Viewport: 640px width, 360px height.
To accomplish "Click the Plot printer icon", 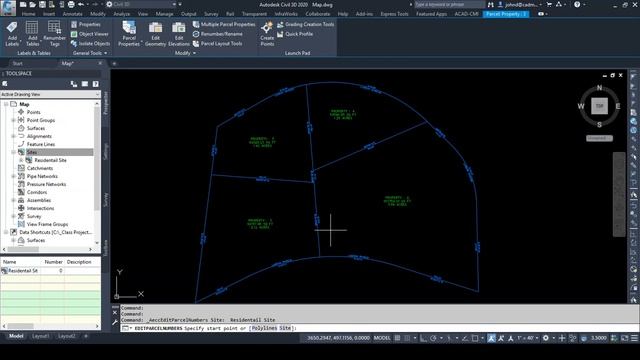I will pos(71,4).
